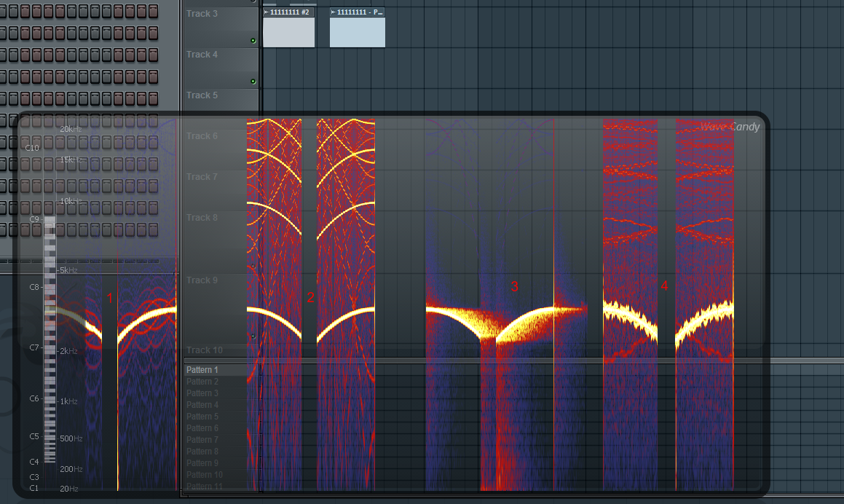Select the Track 5 header
The image size is (844, 504).
221,101
